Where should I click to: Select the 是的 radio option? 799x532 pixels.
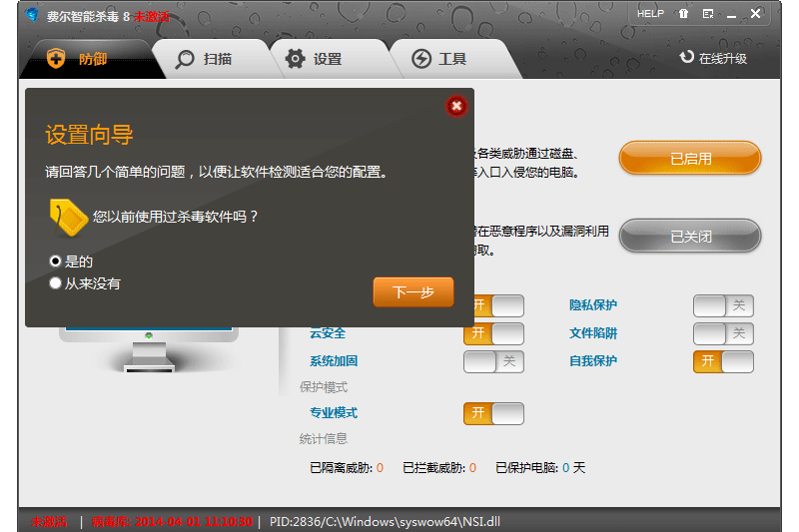click(55, 262)
